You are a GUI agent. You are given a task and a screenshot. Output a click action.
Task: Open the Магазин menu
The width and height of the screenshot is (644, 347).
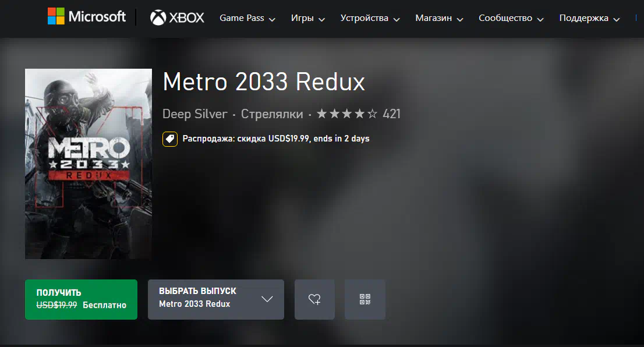pyautogui.click(x=439, y=18)
